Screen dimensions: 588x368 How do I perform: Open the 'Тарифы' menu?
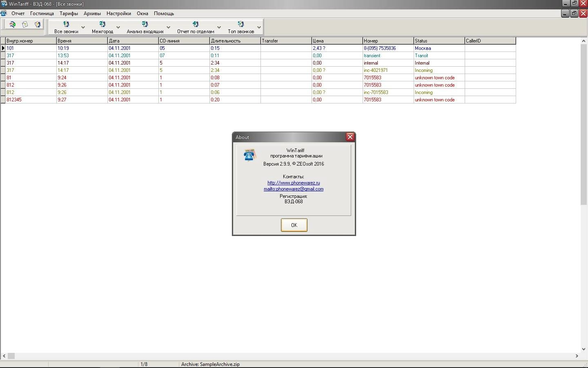[x=69, y=13]
